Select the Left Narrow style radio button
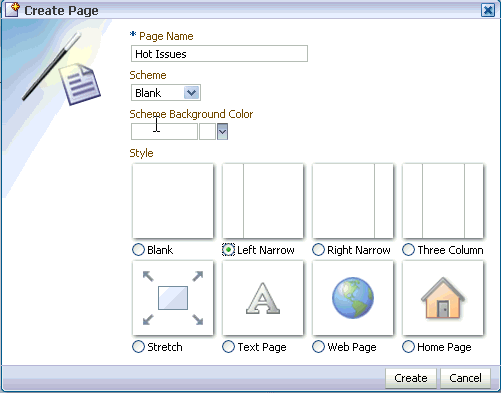The width and height of the screenshot is (501, 403). pos(228,250)
